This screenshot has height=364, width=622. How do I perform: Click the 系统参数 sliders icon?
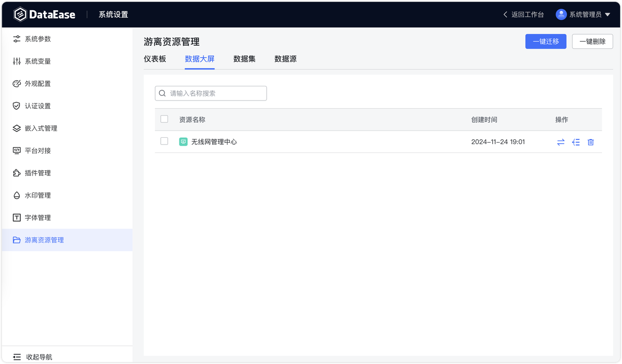[x=17, y=39]
